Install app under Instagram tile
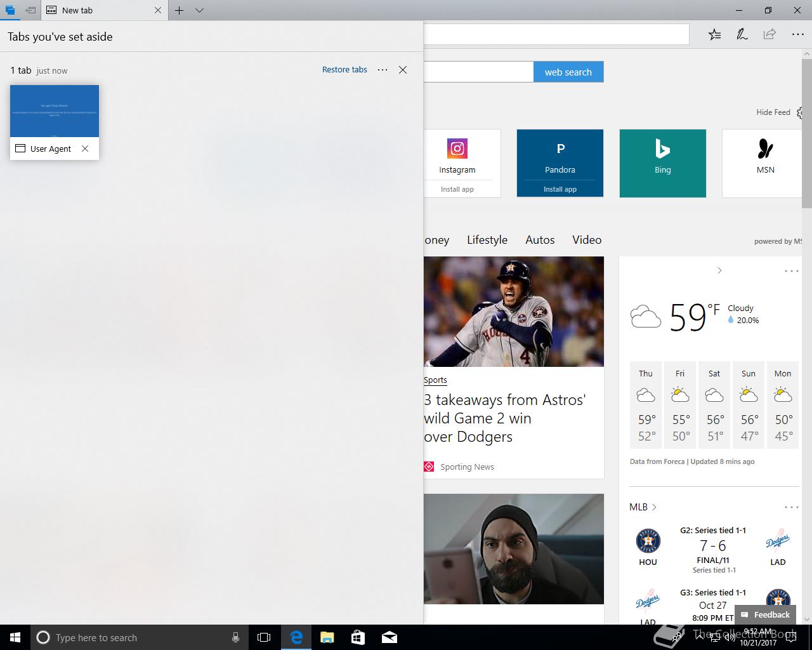 [457, 189]
